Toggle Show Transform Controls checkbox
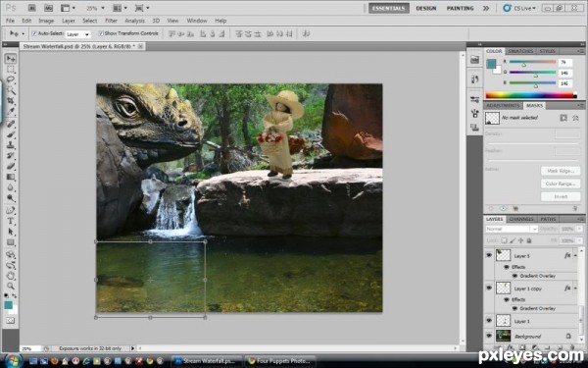The width and height of the screenshot is (588, 368). (x=101, y=33)
